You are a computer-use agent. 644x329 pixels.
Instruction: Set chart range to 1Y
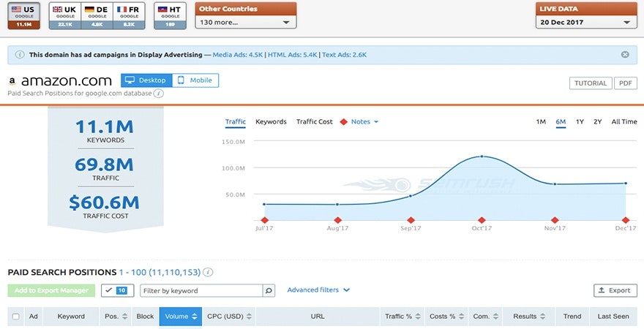[580, 121]
